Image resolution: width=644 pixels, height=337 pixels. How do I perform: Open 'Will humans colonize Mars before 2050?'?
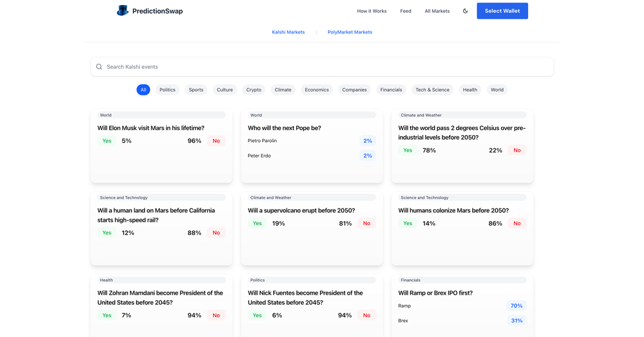(453, 210)
